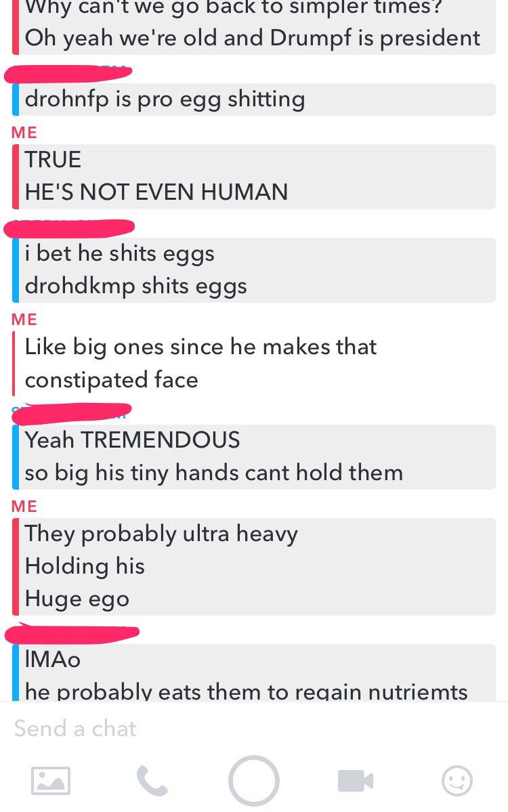The height and width of the screenshot is (812, 508).
Task: Tap the 'HE'S NOT EVEN HUMAN' message
Action: click(156, 192)
